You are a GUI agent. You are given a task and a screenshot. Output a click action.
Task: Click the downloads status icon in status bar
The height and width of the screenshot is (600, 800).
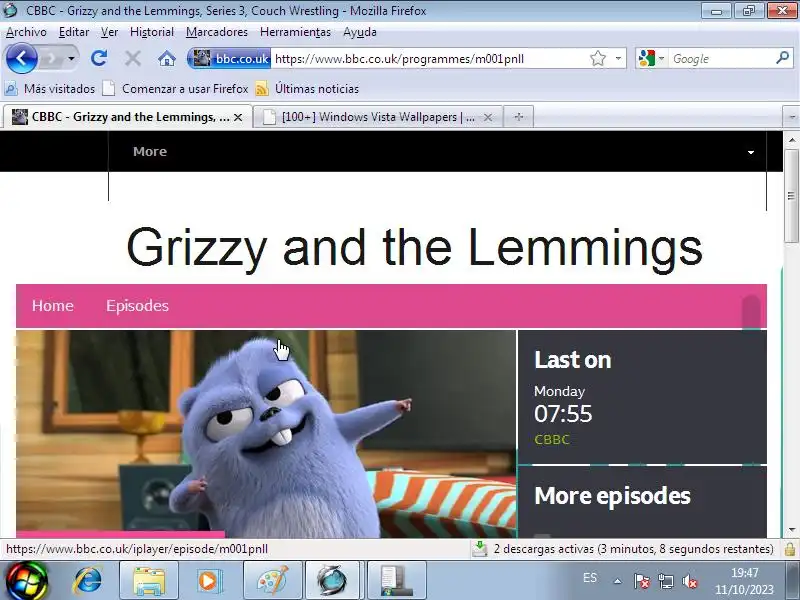480,549
